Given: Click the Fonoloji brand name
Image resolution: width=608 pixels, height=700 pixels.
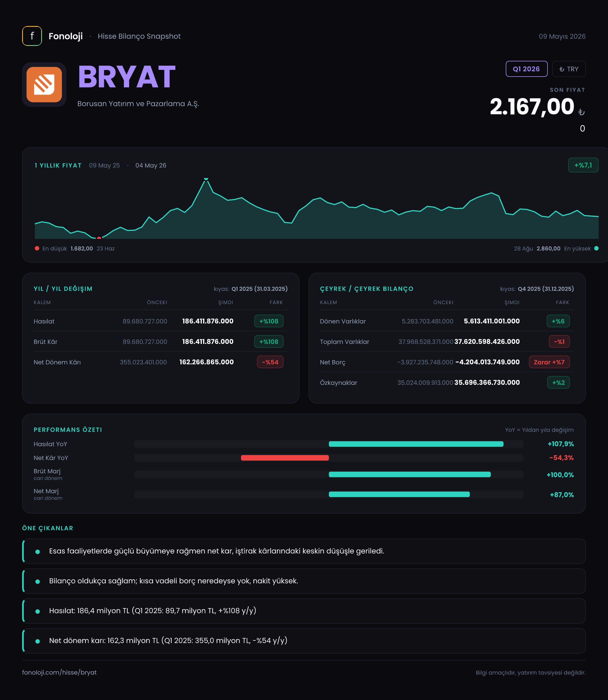Looking at the screenshot, I should (x=65, y=36).
